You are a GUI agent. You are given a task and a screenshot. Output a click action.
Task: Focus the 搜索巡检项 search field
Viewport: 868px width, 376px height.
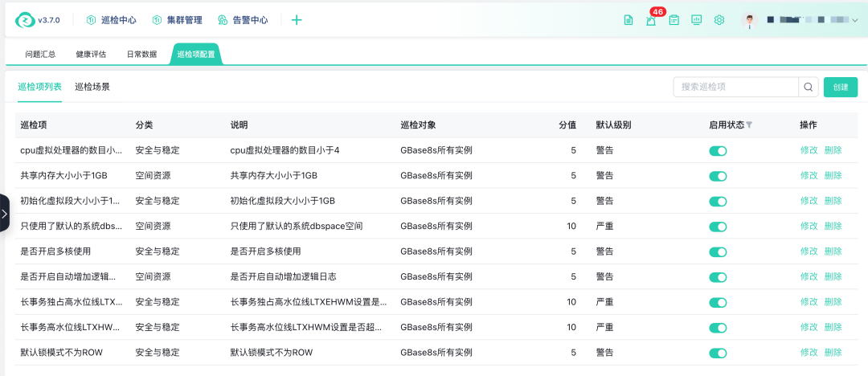tap(735, 87)
